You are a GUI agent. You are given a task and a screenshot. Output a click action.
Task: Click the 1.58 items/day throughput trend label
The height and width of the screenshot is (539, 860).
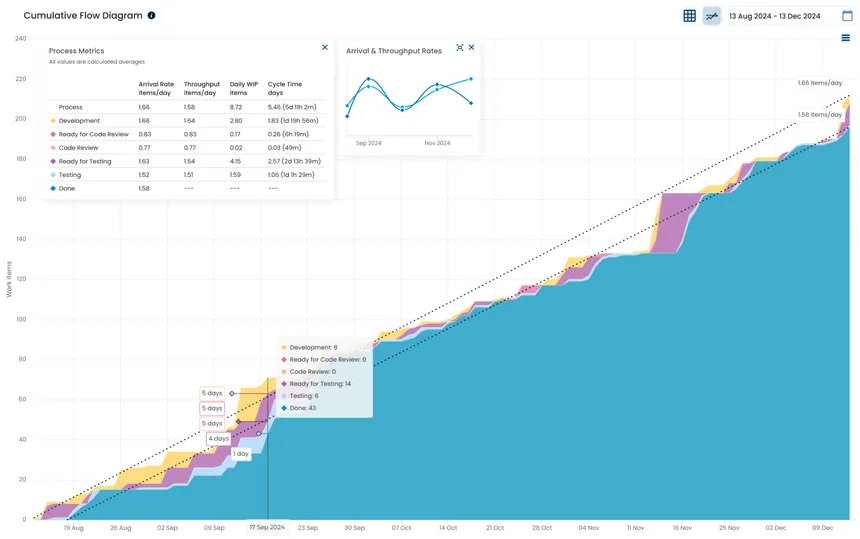click(x=819, y=115)
